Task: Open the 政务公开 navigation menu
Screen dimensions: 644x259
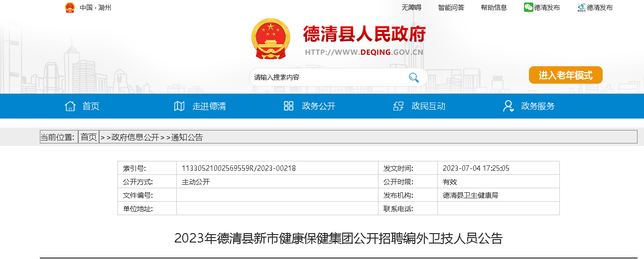Action: tap(319, 106)
